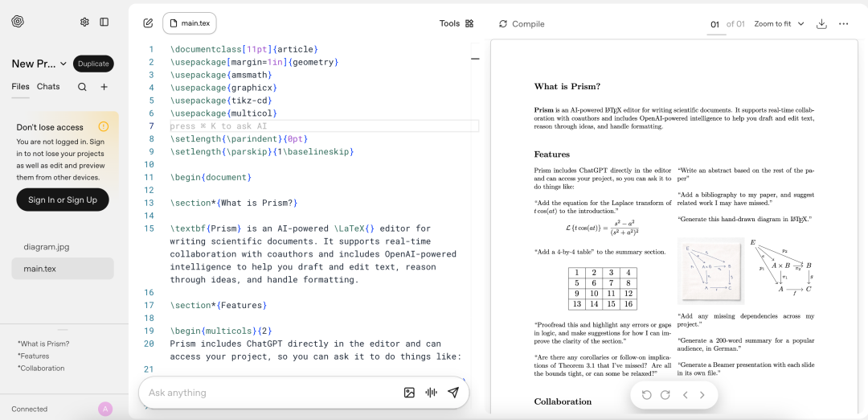This screenshot has width=868, height=420.
Task: Click Sign In or Sign Up button
Action: 63,200
